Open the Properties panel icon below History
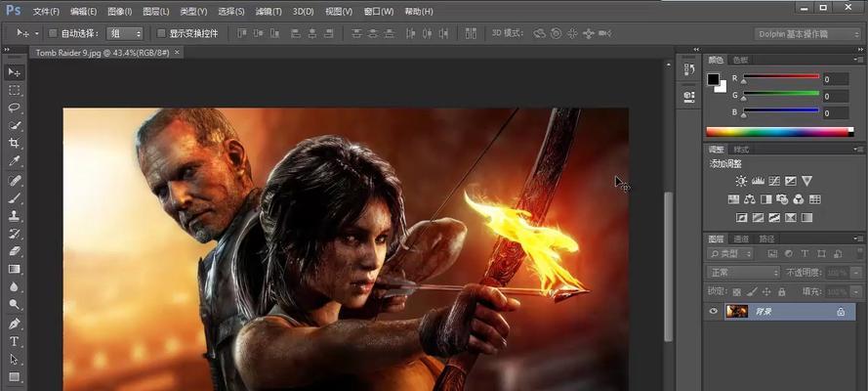 coord(689,97)
